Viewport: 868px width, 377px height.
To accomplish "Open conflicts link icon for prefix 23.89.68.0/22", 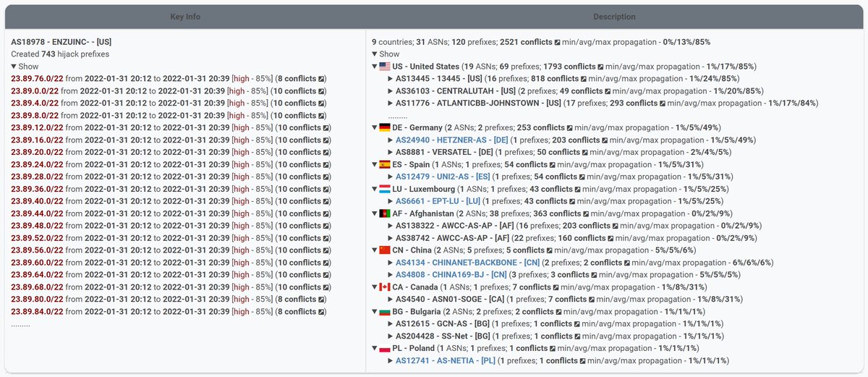I will (x=326, y=288).
